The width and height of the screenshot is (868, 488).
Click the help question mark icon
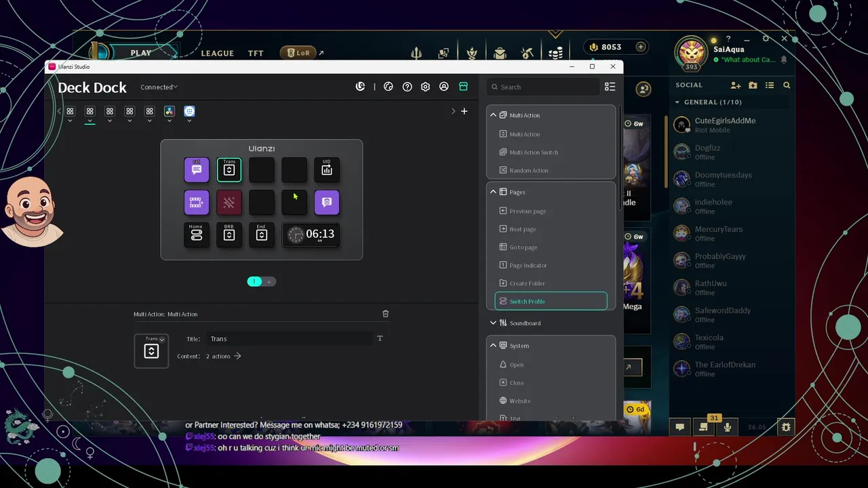407,87
